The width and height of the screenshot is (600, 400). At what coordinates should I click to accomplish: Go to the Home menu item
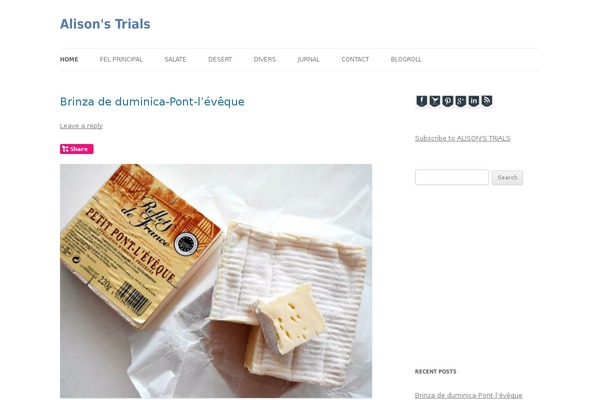click(69, 59)
